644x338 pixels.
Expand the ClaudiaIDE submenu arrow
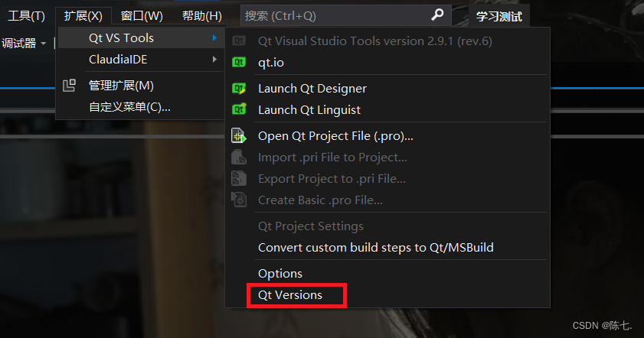214,59
